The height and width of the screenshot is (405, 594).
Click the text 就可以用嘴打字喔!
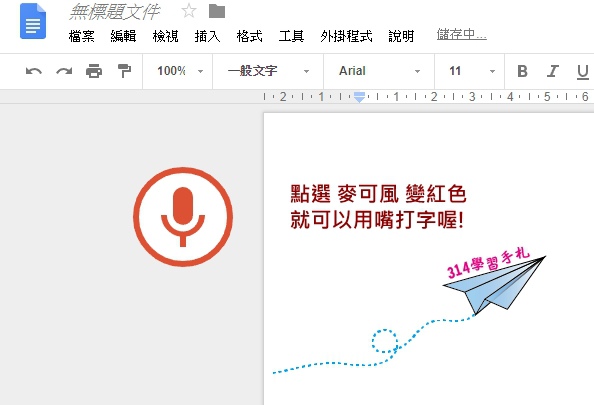[377, 220]
